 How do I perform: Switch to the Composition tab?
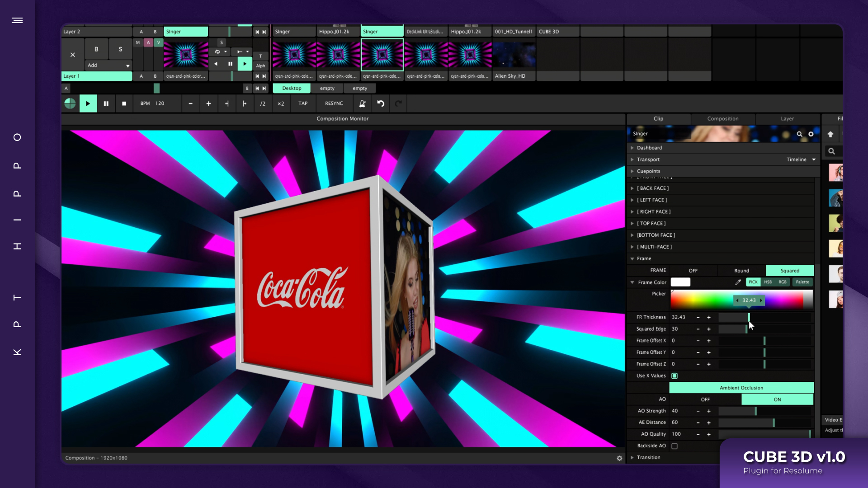pos(723,119)
